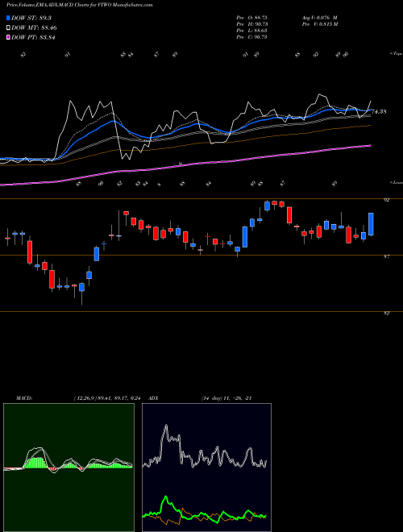Open the green MACD histogram chart

click(x=69, y=468)
